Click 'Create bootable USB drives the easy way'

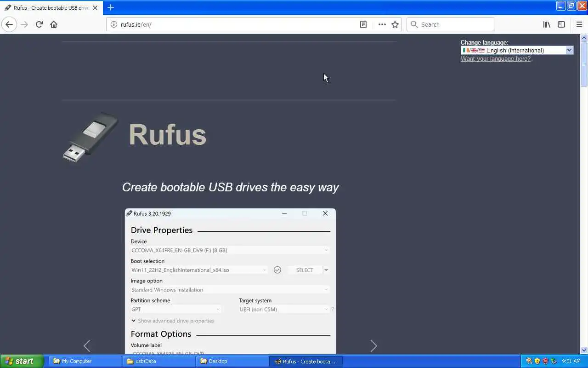pyautogui.click(x=230, y=187)
